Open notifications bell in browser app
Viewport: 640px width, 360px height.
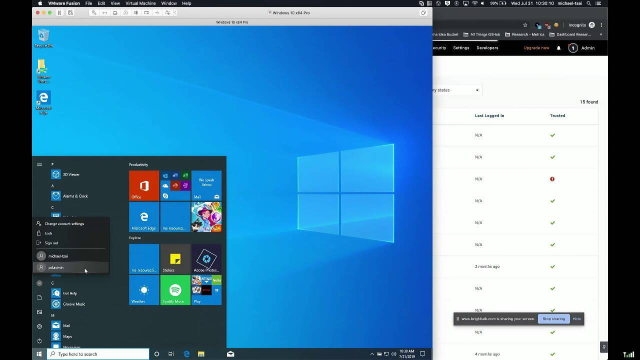pos(559,48)
